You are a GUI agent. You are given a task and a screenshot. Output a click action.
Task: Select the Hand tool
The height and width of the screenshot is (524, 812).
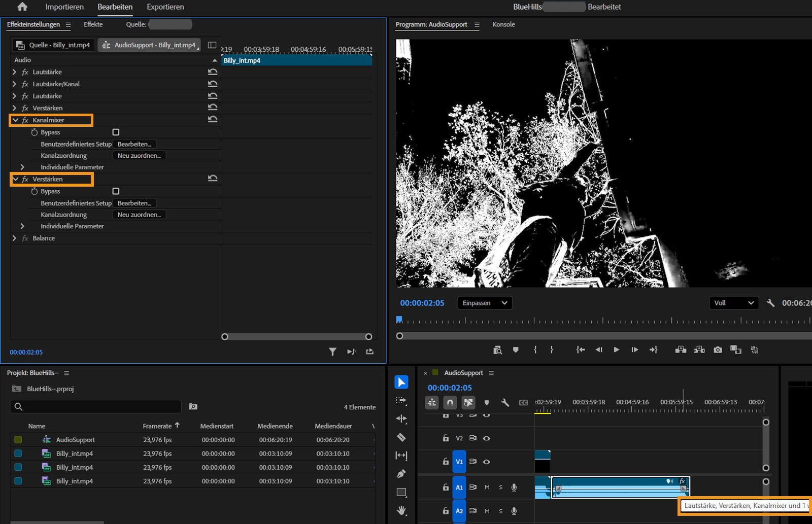(401, 510)
